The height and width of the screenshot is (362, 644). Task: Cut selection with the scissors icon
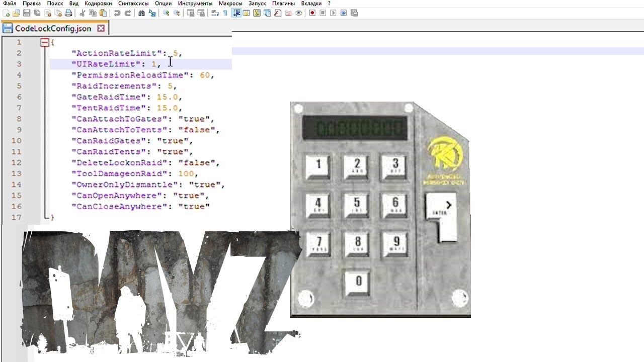[83, 13]
